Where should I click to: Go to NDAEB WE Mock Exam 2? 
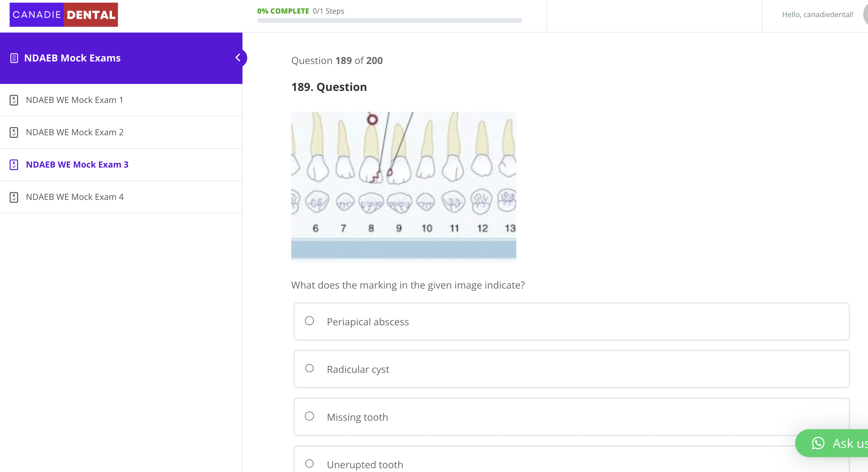pyautogui.click(x=75, y=132)
